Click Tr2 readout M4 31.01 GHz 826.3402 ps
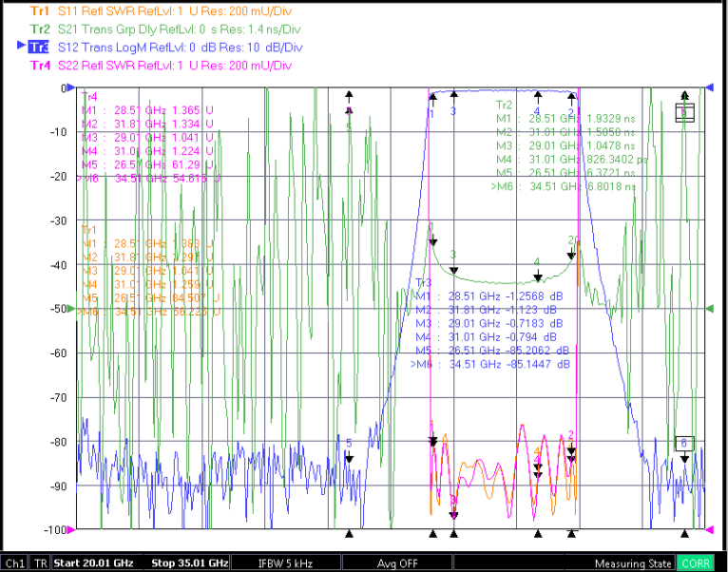Viewport: 728px width, 572px height. pyautogui.click(x=572, y=160)
